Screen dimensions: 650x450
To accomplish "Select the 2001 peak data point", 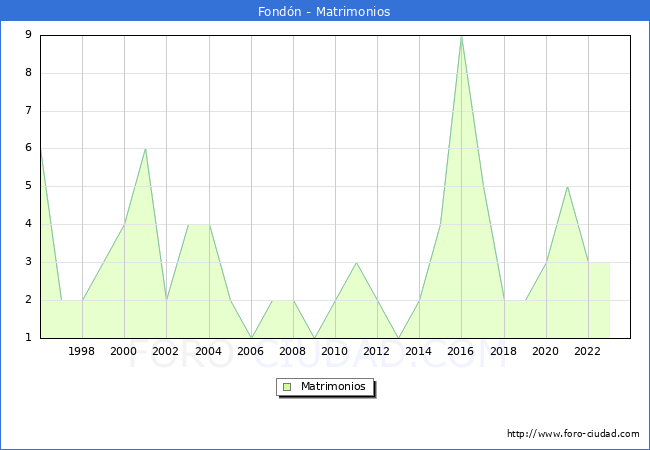I will [x=146, y=149].
